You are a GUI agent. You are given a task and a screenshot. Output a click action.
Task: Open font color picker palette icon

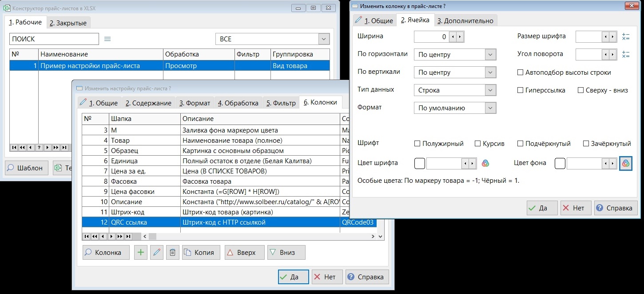(485, 164)
